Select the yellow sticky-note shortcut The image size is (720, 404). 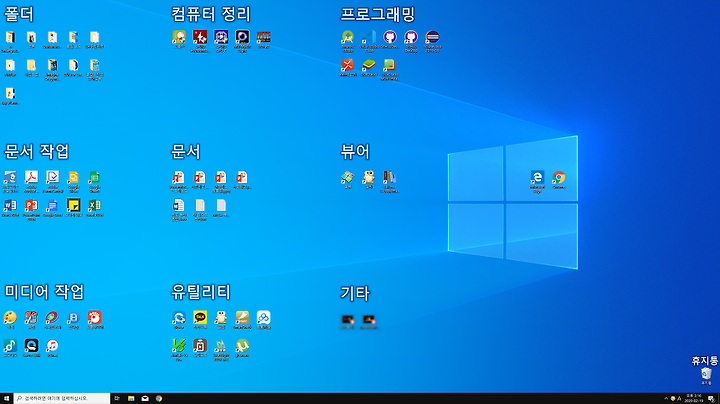73,205
